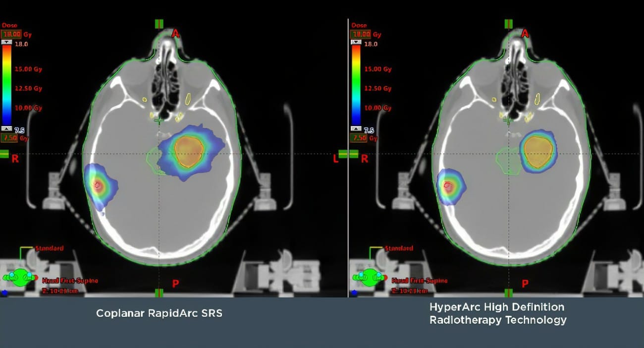Image resolution: width=644 pixels, height=348 pixels.
Task: Select the green posterior plane marker below HyperArc image
Action: [x=508, y=293]
